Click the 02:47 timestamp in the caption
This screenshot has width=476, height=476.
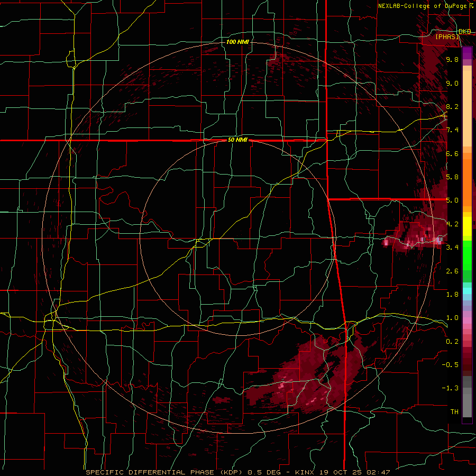(x=378, y=472)
